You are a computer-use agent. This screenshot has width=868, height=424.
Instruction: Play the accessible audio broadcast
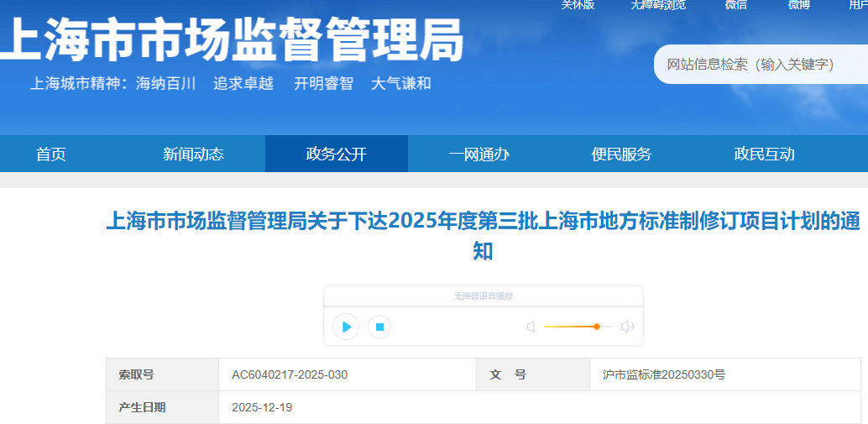click(x=346, y=327)
